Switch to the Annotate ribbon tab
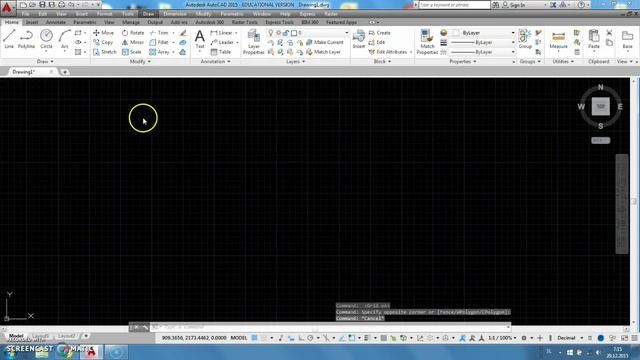Viewport: 640px width, 360px height. click(56, 22)
